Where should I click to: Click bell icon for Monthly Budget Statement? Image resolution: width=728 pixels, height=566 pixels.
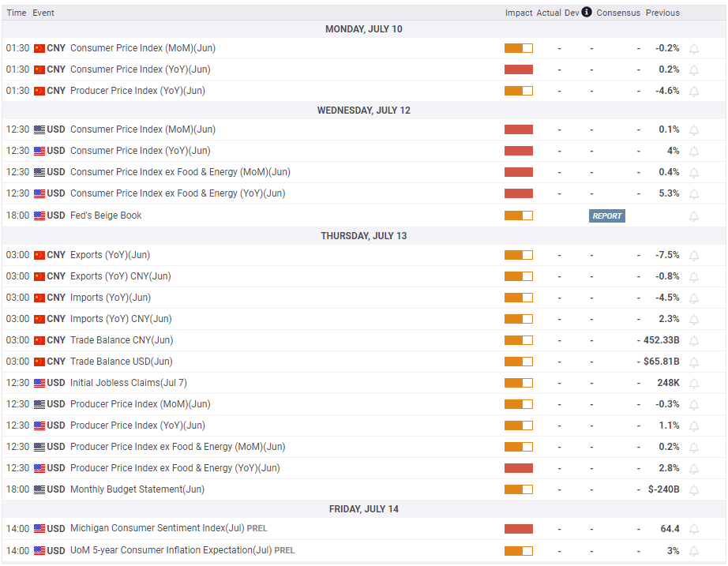pyautogui.click(x=694, y=489)
